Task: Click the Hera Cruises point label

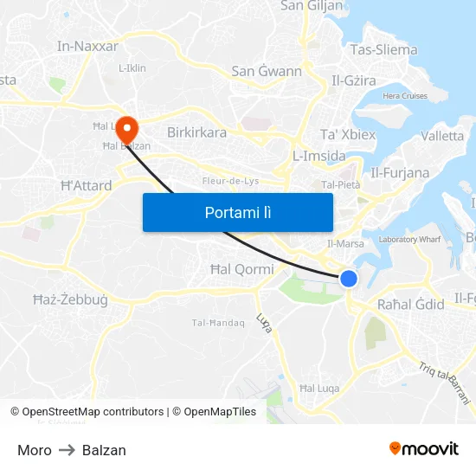Action: click(405, 96)
